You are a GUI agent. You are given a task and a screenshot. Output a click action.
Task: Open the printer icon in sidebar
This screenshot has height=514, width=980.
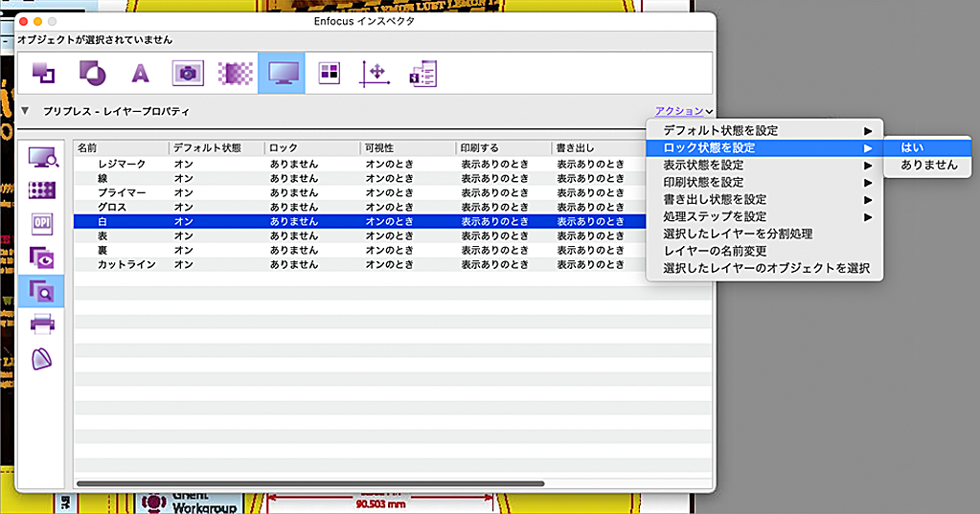coord(42,324)
